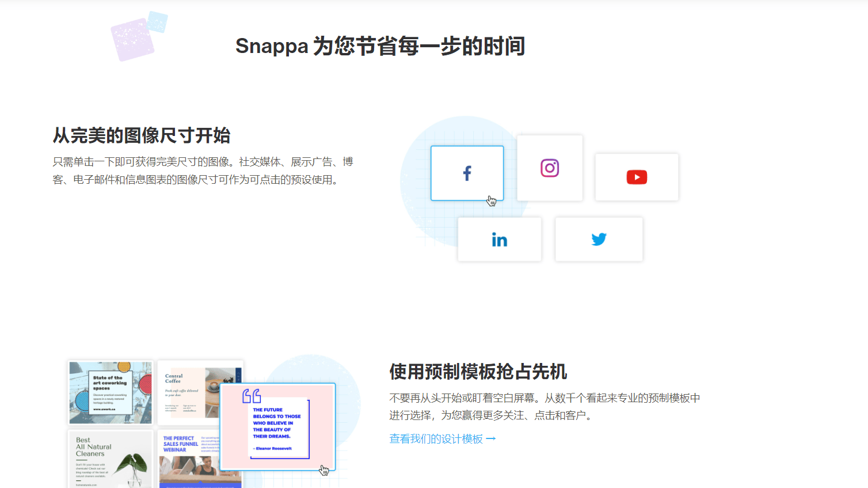Select the LinkedIn image size preset
Image resolution: width=868 pixels, height=488 pixels.
[499, 239]
